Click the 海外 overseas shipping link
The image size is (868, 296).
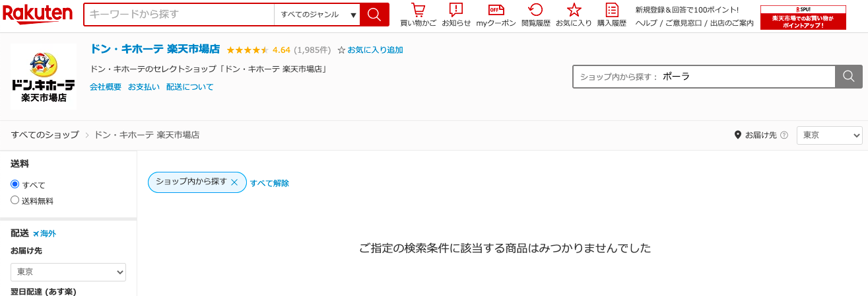click(45, 233)
